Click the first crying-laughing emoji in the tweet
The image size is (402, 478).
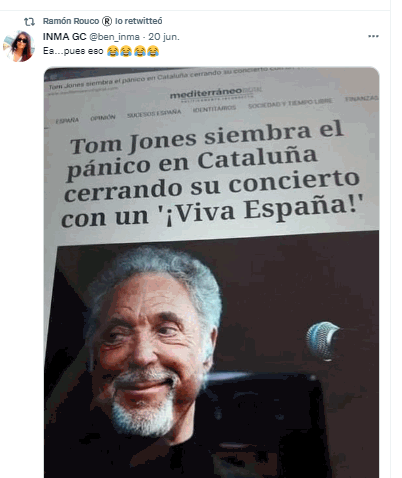113,51
